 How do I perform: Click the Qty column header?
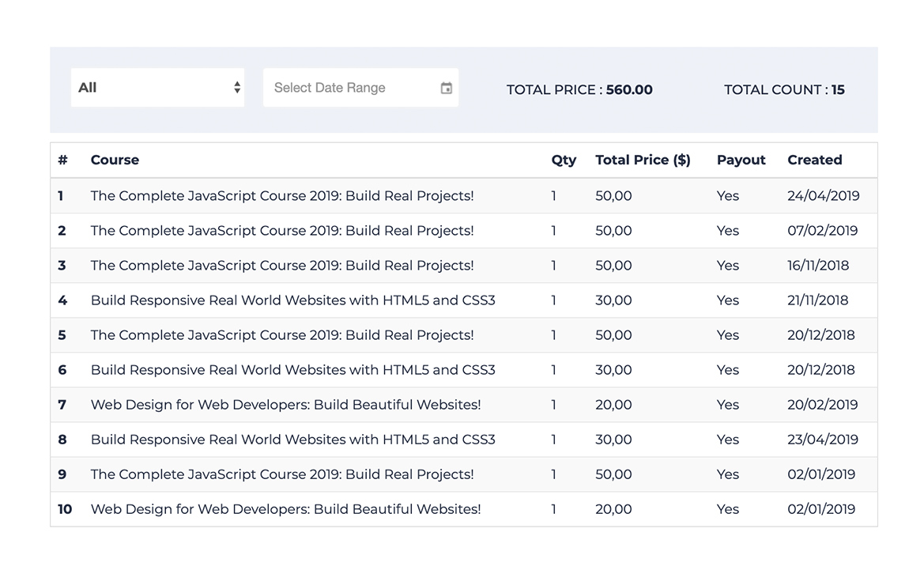tap(564, 160)
